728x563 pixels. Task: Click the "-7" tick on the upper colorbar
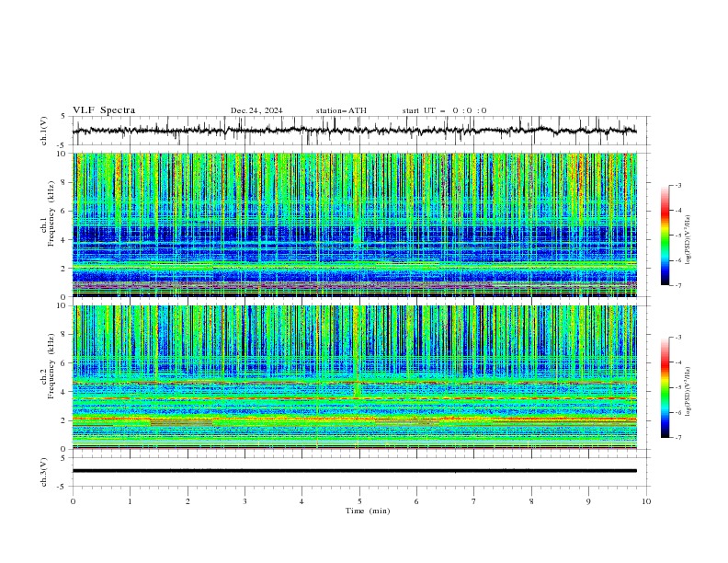tap(677, 285)
